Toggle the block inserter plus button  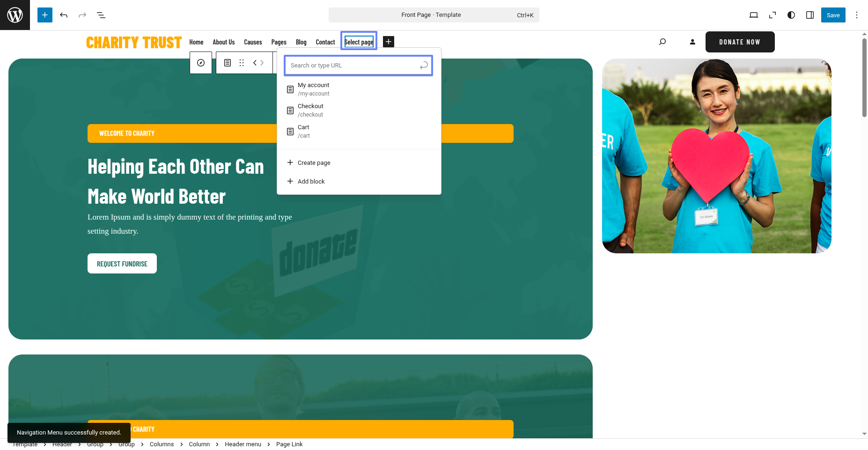tap(45, 15)
